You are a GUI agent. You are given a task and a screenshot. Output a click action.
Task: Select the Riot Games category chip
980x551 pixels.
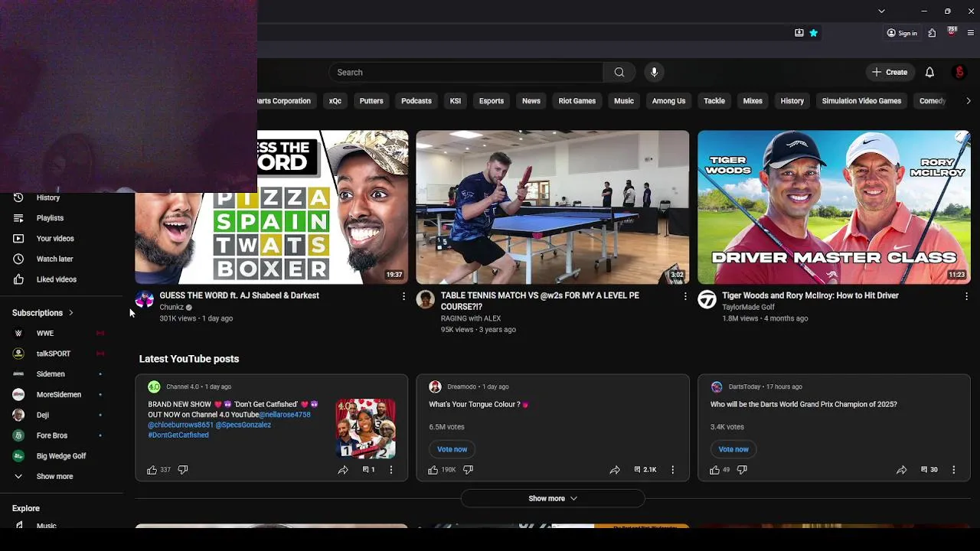tap(577, 101)
